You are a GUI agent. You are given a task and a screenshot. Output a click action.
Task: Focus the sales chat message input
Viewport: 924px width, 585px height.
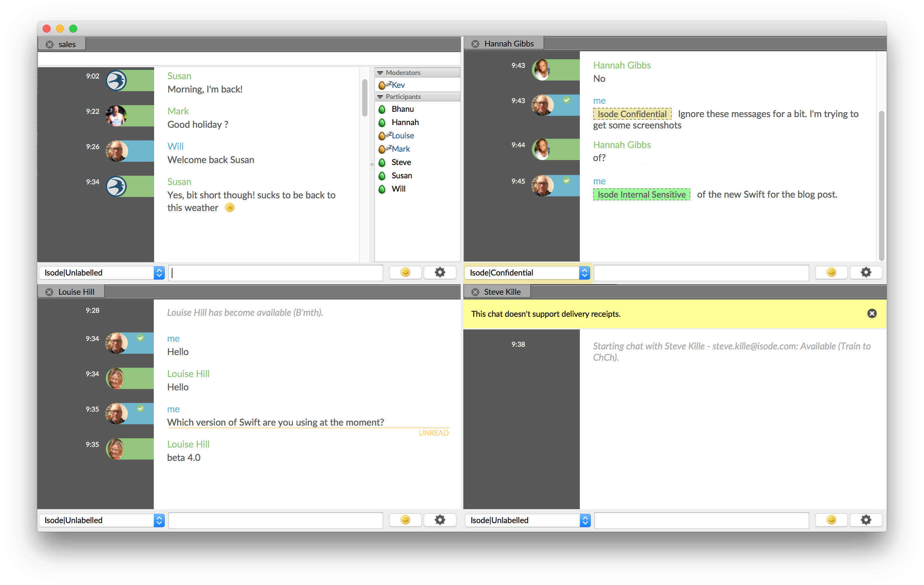tap(276, 273)
